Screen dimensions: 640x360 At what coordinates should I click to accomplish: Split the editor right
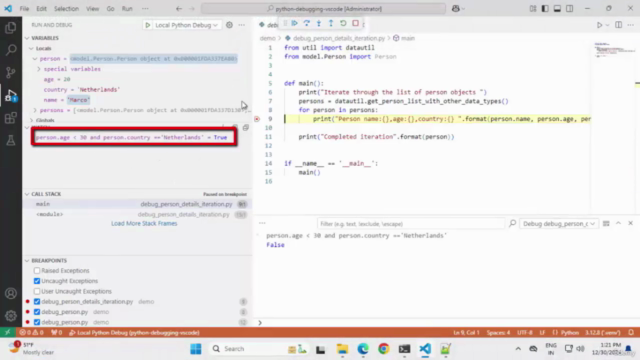[619, 25]
